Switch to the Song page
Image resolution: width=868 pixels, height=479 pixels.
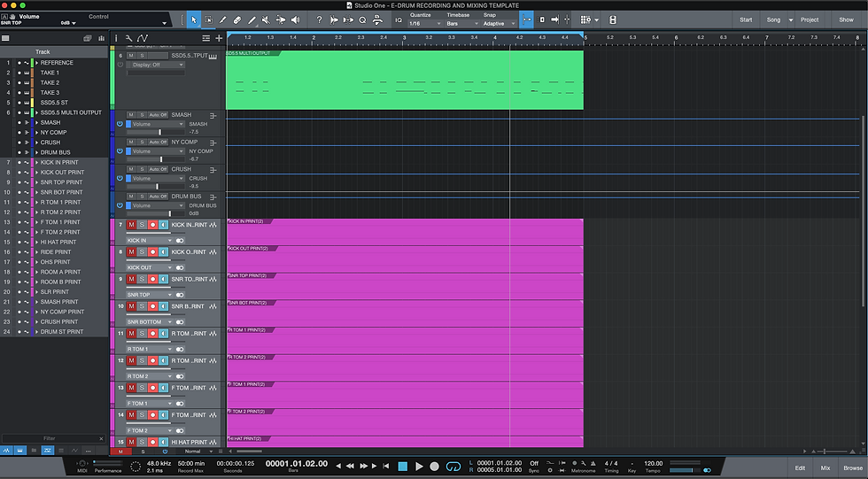(773, 19)
